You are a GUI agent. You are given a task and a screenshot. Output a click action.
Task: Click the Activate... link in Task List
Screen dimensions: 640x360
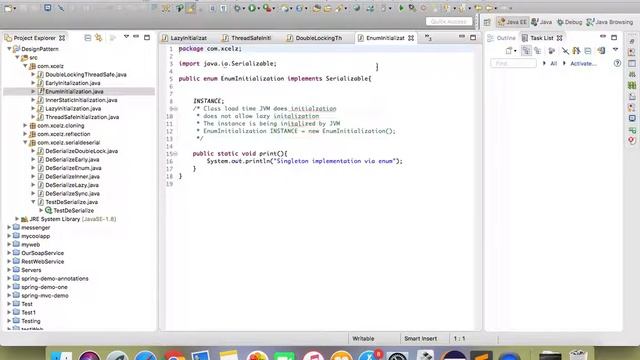click(x=583, y=64)
